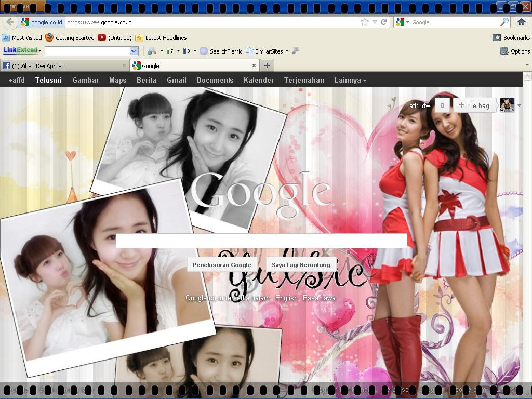Click the page scrollbar up arrow
The height and width of the screenshot is (399, 532).
click(x=528, y=76)
